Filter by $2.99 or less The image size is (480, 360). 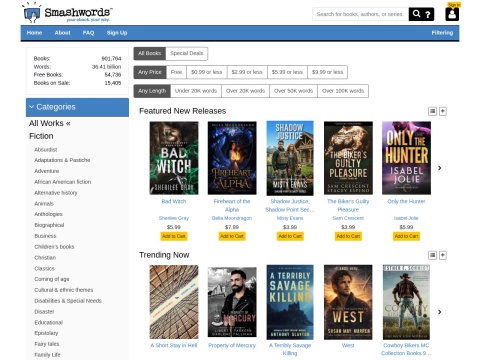(247, 72)
